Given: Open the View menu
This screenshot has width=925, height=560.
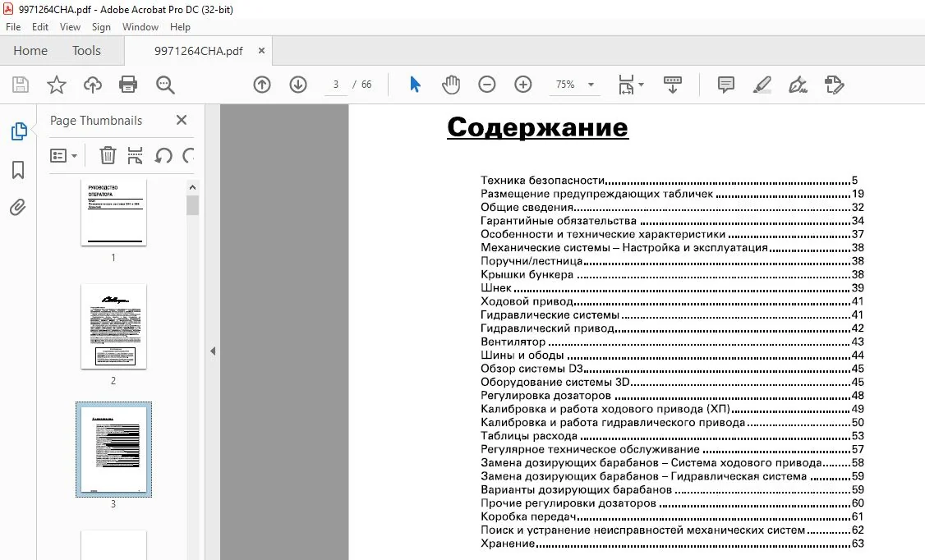Looking at the screenshot, I should pyautogui.click(x=70, y=26).
